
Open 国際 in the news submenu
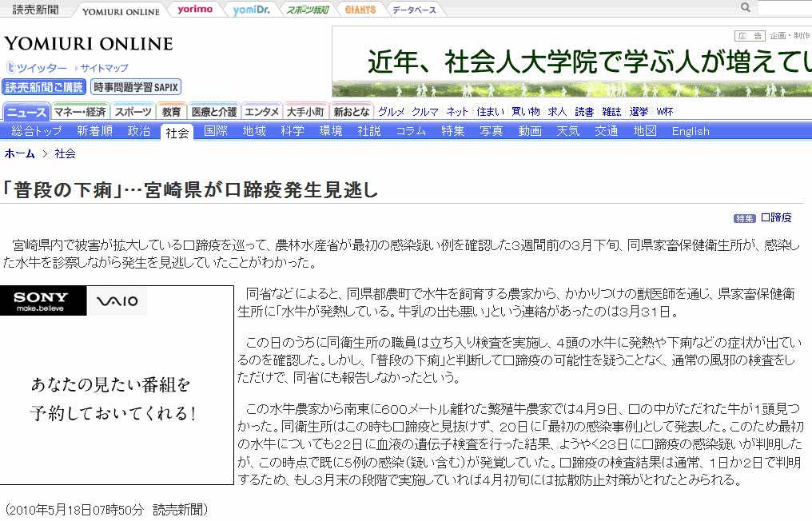(x=216, y=131)
